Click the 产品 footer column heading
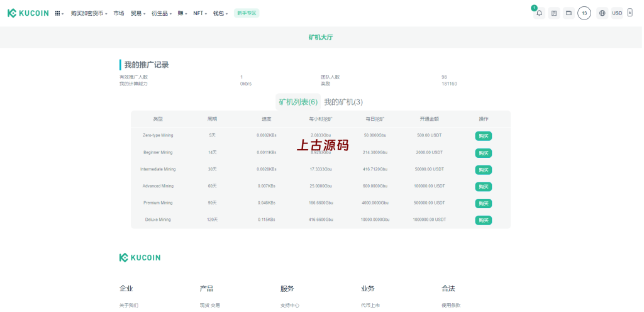The image size is (644, 312). (x=206, y=289)
